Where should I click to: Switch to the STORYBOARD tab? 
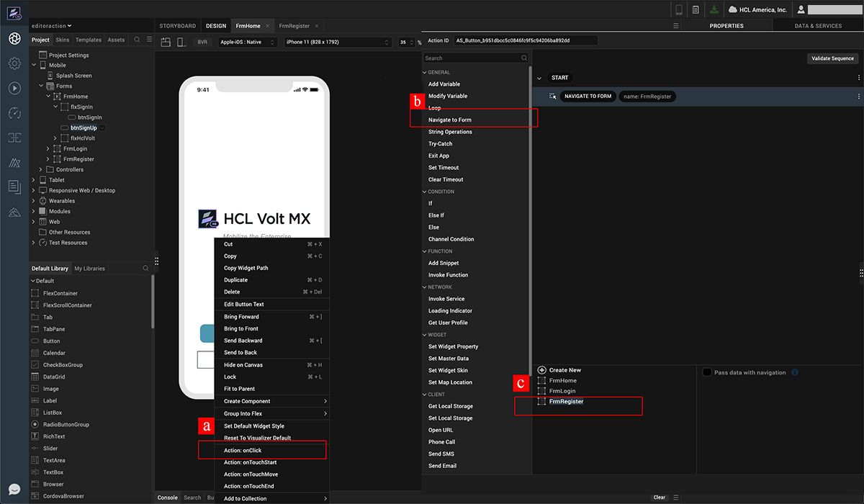coord(177,26)
